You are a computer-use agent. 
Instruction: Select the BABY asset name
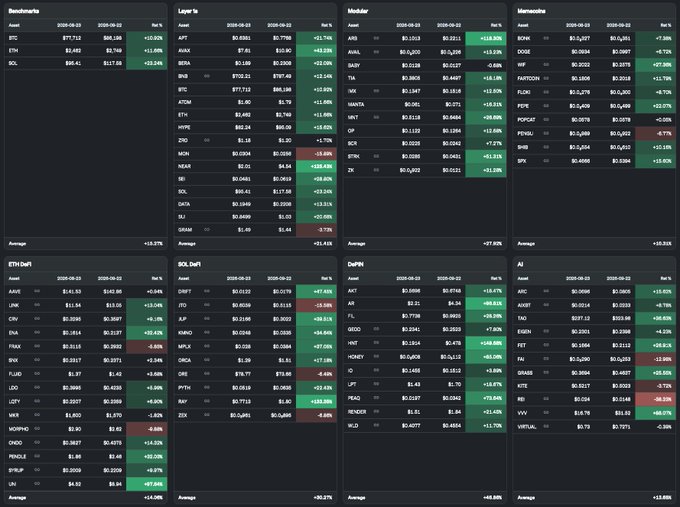[353, 65]
